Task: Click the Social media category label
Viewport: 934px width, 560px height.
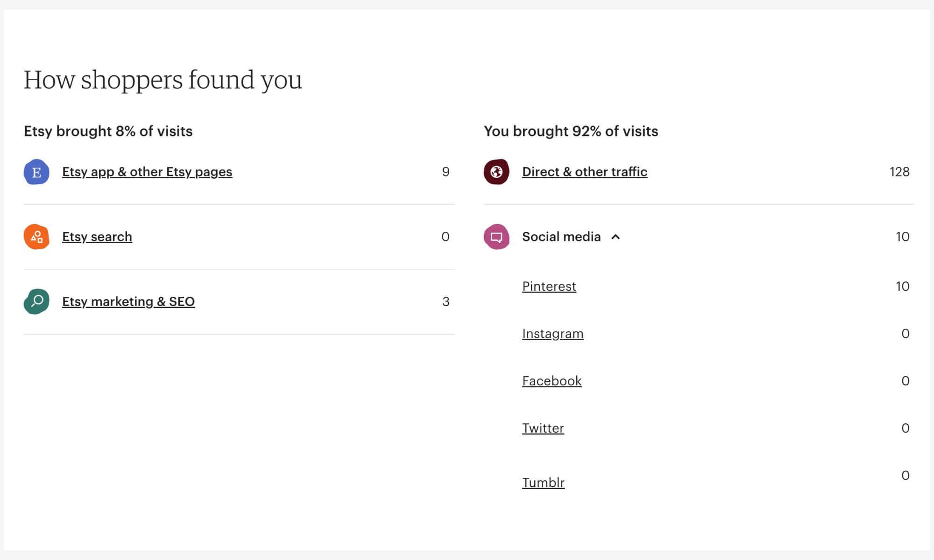Action: click(561, 237)
